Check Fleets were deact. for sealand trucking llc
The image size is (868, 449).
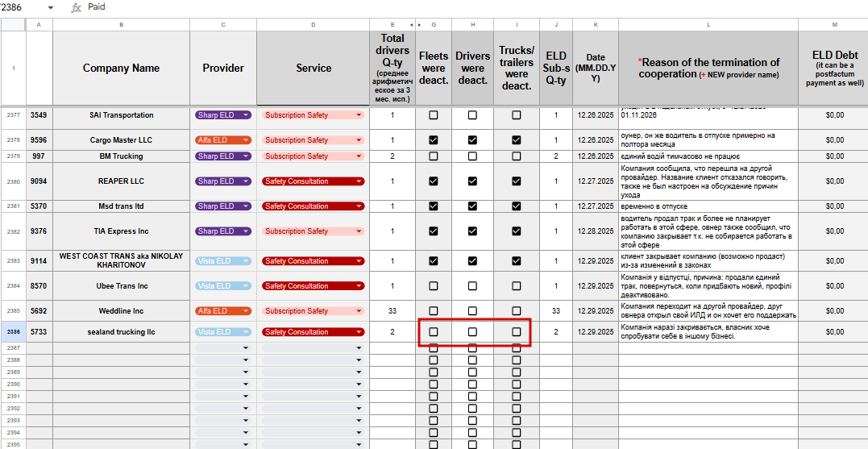434,331
